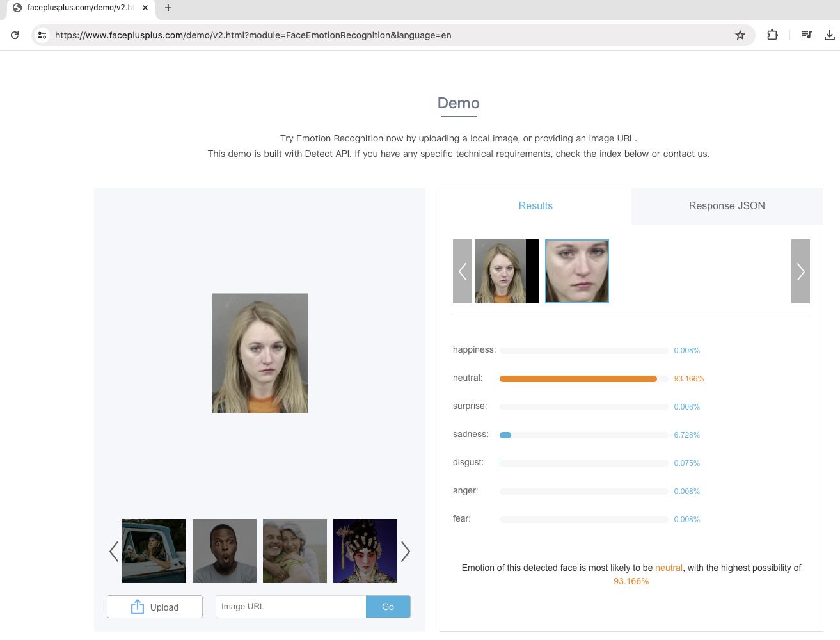Open site information icon in address bar
Image resolution: width=840 pixels, height=640 pixels.
pos(42,35)
